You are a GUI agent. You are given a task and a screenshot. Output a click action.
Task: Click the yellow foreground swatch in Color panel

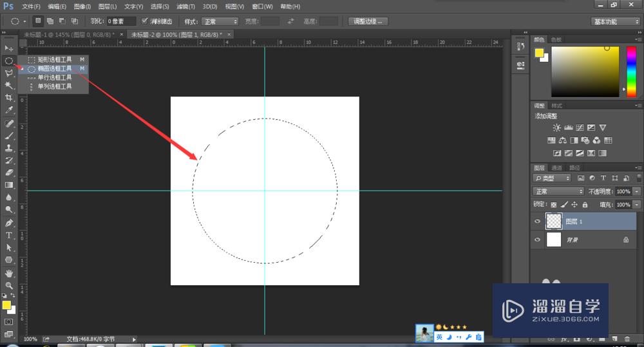(538, 53)
